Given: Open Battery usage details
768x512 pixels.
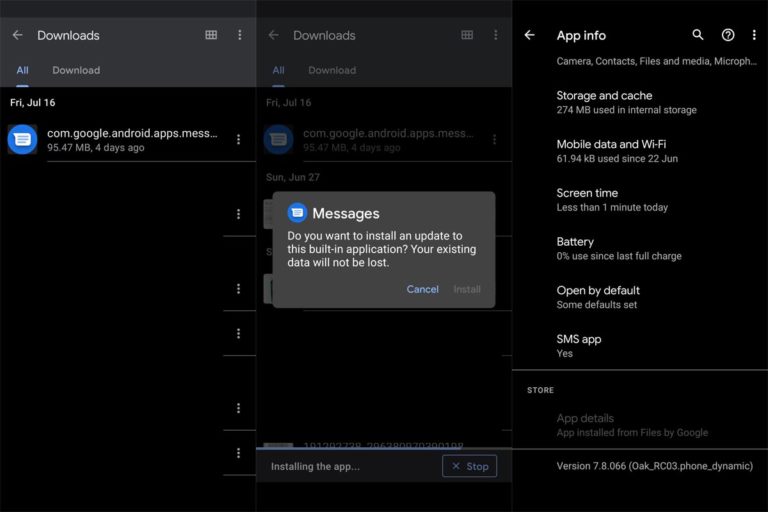Looking at the screenshot, I should (x=640, y=248).
